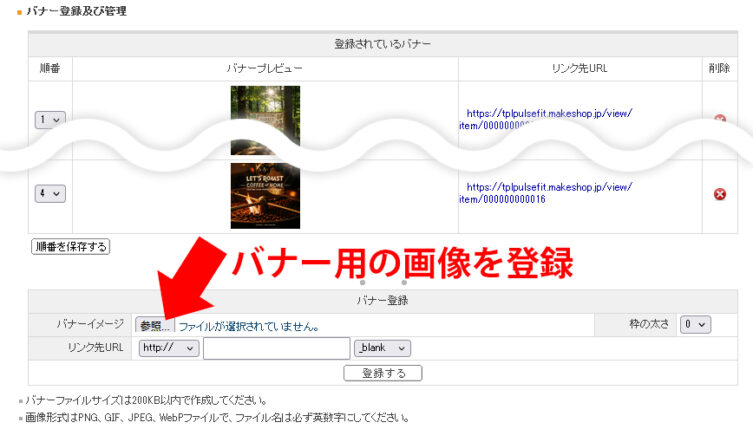Delete the forest banner in first row
Screen dimensions: 753x429
[719, 120]
